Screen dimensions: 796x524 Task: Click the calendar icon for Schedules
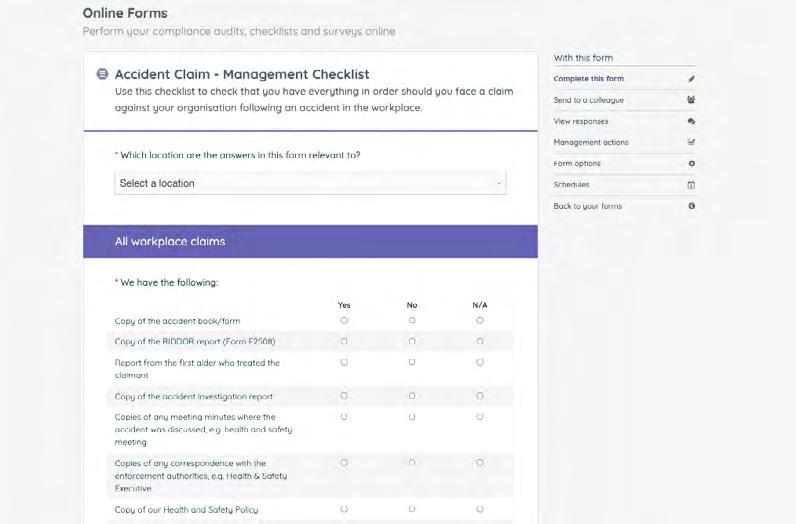(691, 185)
